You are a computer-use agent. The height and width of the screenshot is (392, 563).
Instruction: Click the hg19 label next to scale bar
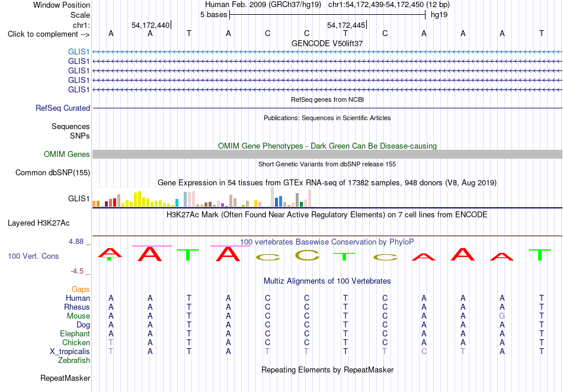point(439,15)
